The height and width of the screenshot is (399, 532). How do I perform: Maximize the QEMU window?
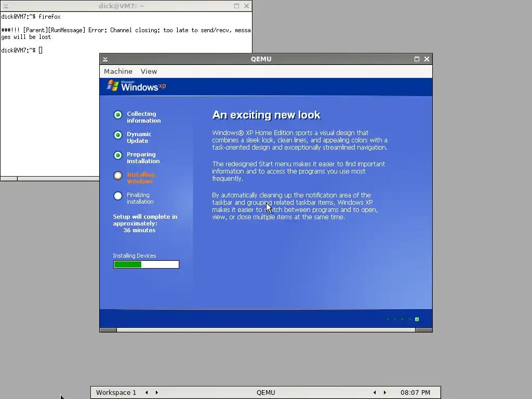pyautogui.click(x=417, y=59)
